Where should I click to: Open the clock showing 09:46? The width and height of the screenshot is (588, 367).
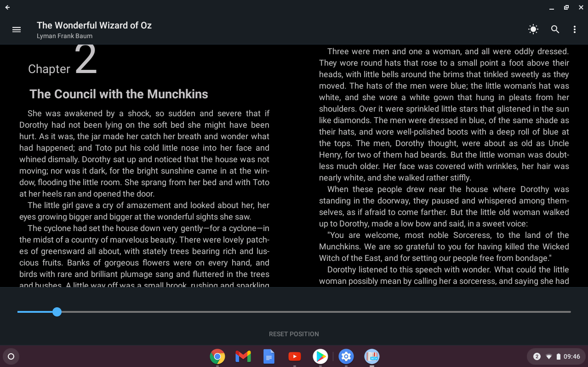coord(572,356)
